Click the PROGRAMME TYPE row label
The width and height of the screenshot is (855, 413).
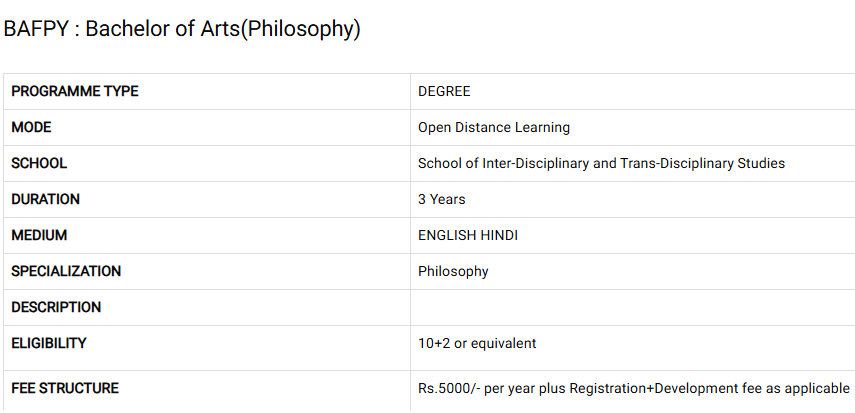point(75,91)
